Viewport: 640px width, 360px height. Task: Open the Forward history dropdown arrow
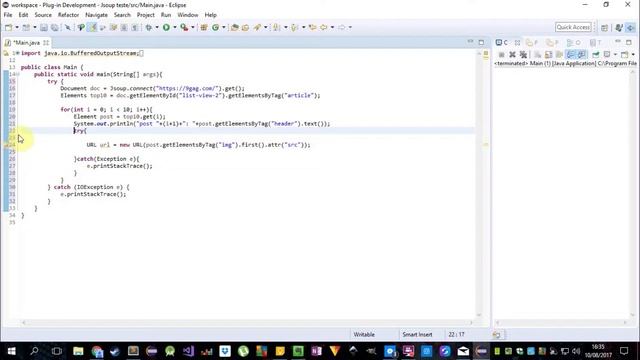pyautogui.click(x=350, y=27)
